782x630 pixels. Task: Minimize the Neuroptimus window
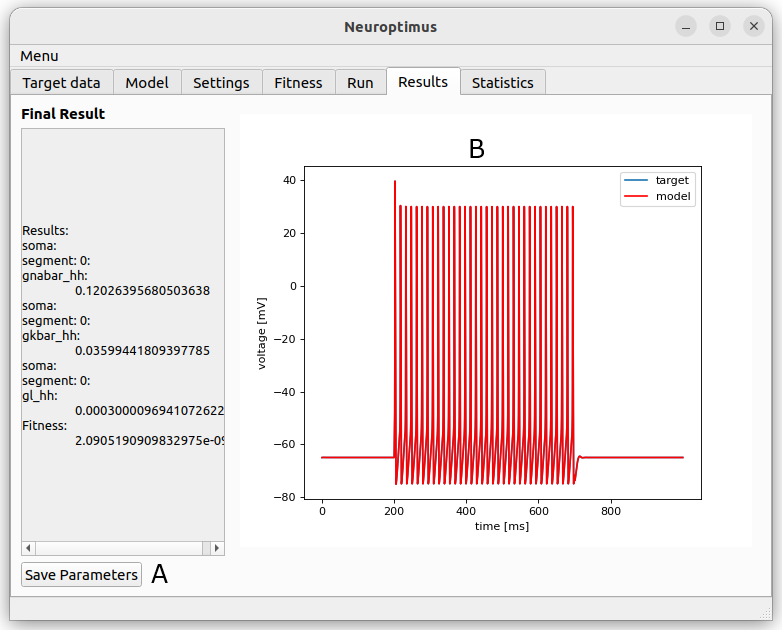coord(686,26)
